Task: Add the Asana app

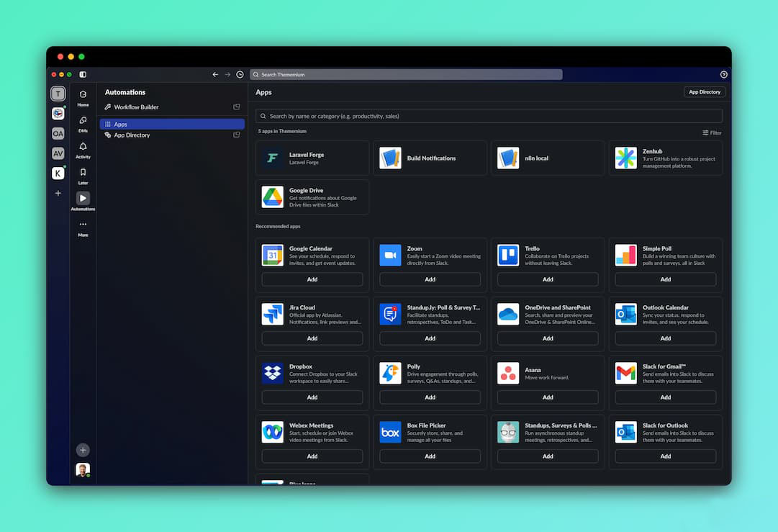Action: (548, 397)
